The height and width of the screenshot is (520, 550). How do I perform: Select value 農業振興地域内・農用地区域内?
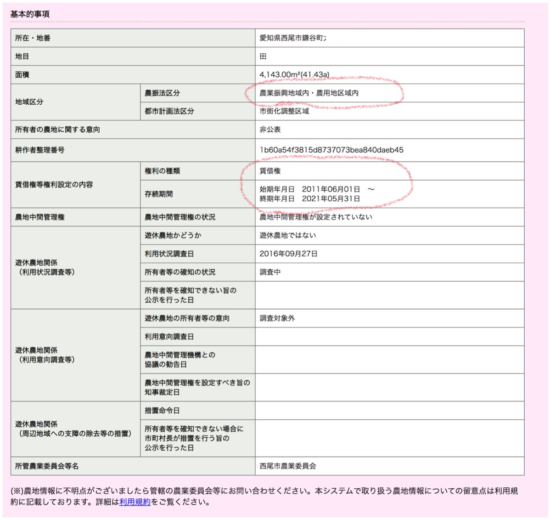pyautogui.click(x=309, y=93)
